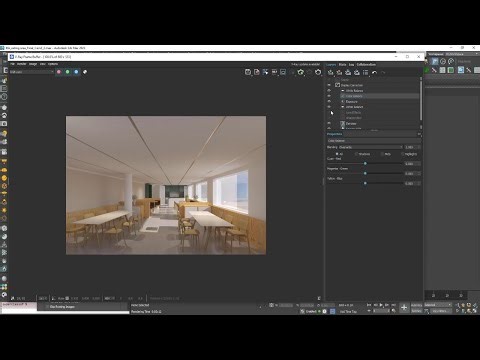
Task: Click the Save layer preset icon
Action: 348,72
